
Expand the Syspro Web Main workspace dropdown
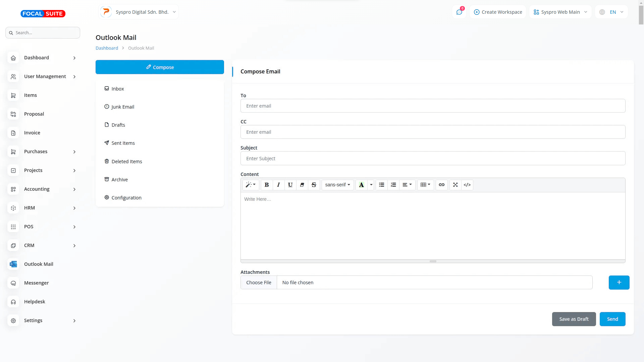click(x=560, y=12)
